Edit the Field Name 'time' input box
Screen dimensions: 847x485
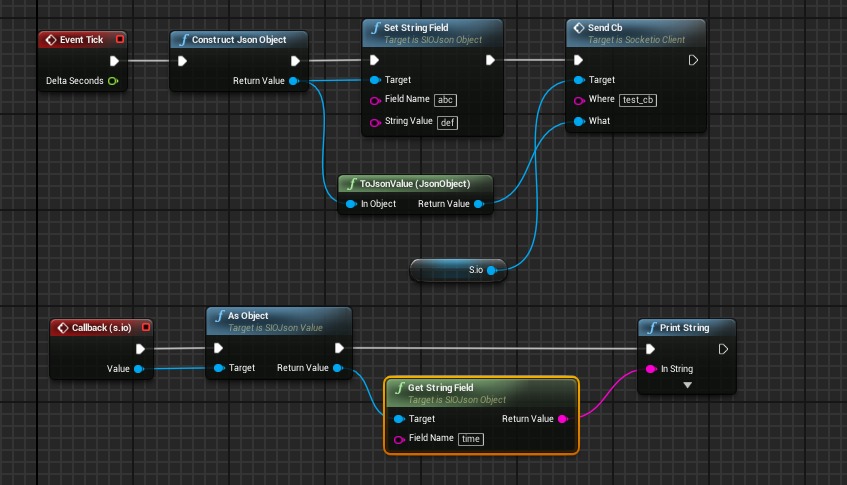pos(471,439)
